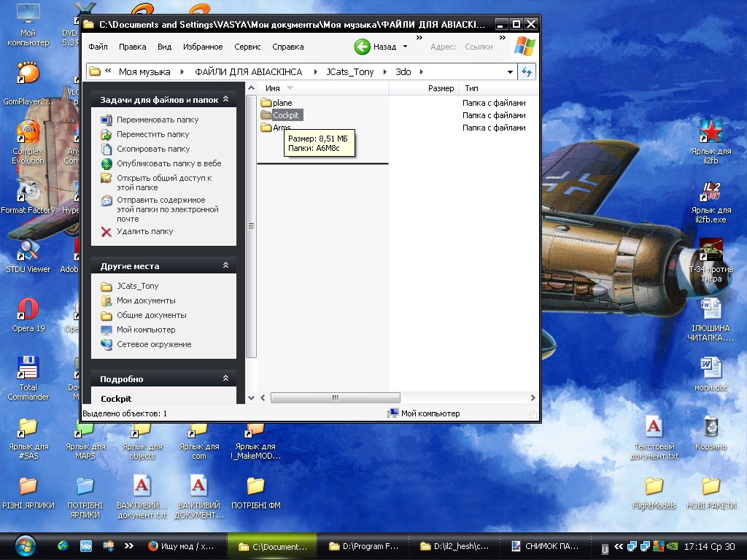Collapse the Подробно details panel
The image size is (747, 560).
[x=225, y=379]
